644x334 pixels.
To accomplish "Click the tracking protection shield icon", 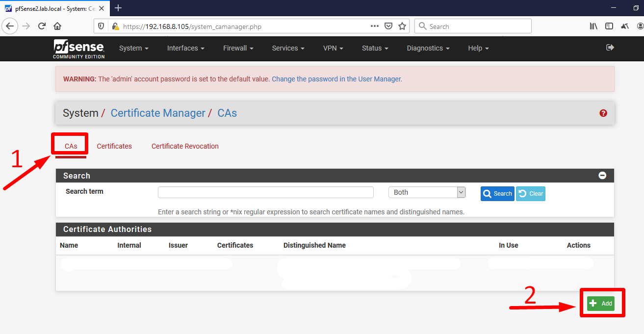I will [102, 26].
